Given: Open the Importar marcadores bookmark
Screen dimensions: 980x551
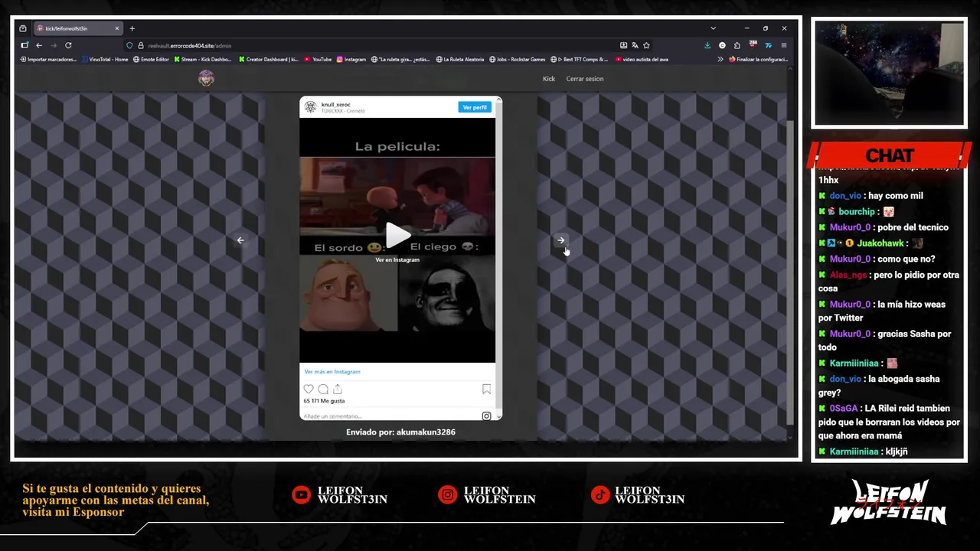Looking at the screenshot, I should click(48, 59).
